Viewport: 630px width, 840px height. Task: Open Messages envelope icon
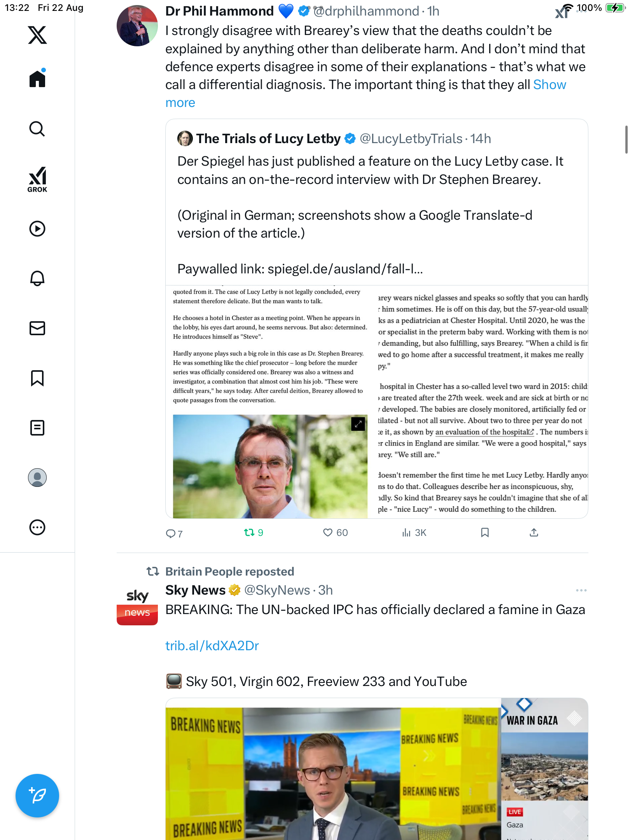coord(37,328)
